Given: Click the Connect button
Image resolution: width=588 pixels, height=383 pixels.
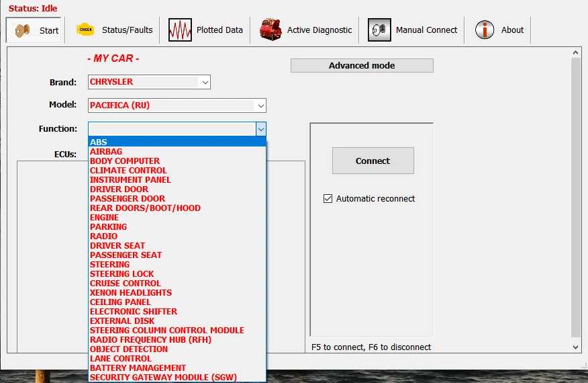Looking at the screenshot, I should click(373, 161).
